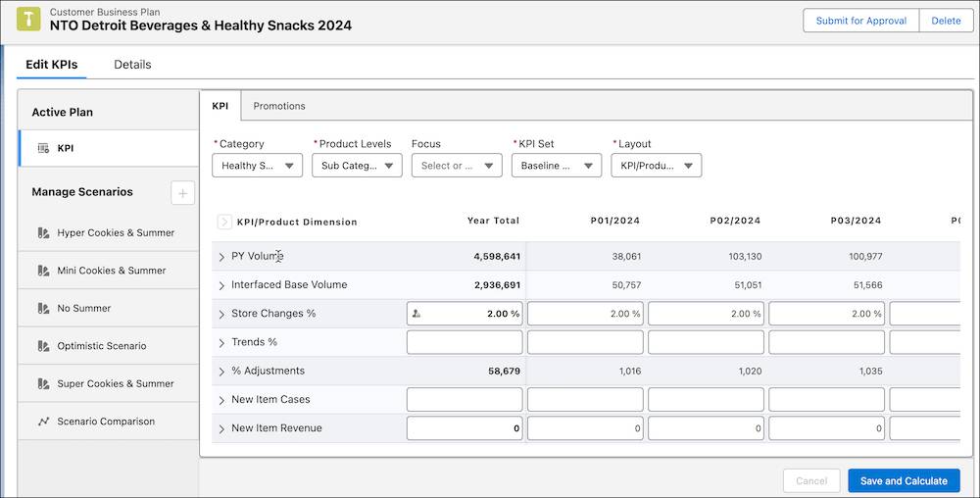Switch to the Details tab
This screenshot has width=980, height=498.
(132, 65)
